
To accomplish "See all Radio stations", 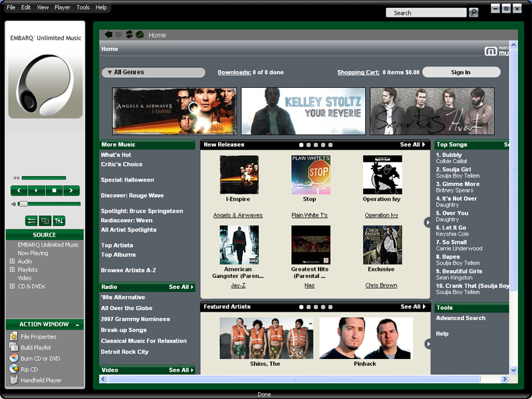I will coord(181,287).
